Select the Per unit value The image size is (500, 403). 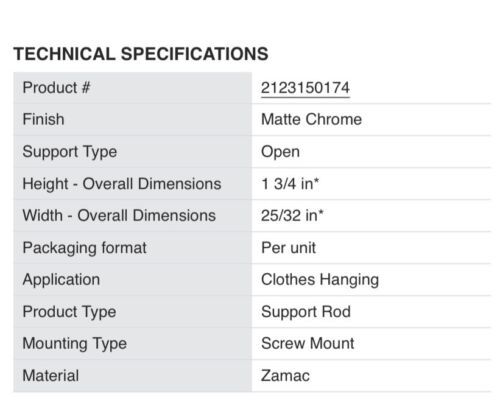[288, 248]
